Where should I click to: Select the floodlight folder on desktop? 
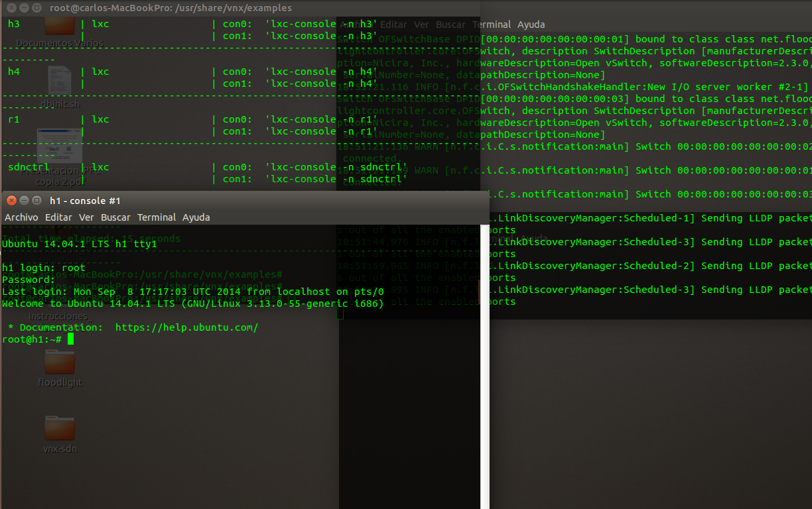pos(60,368)
